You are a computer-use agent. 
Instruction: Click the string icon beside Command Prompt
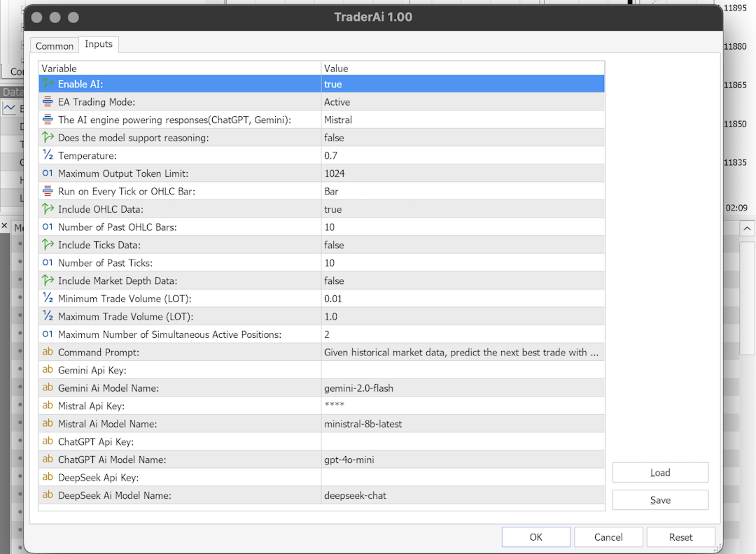(48, 352)
